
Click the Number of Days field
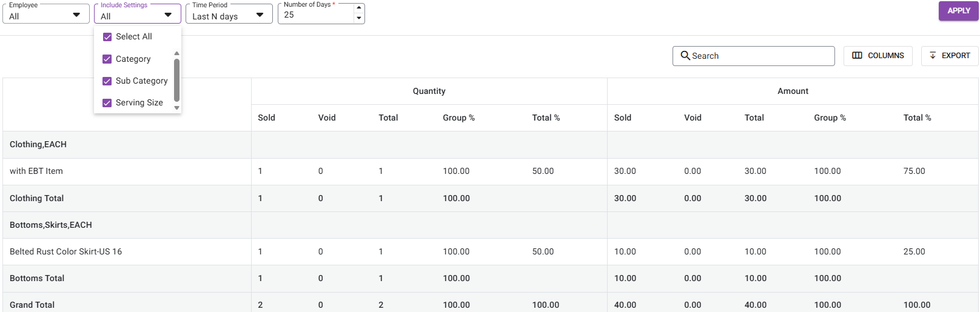(x=315, y=15)
